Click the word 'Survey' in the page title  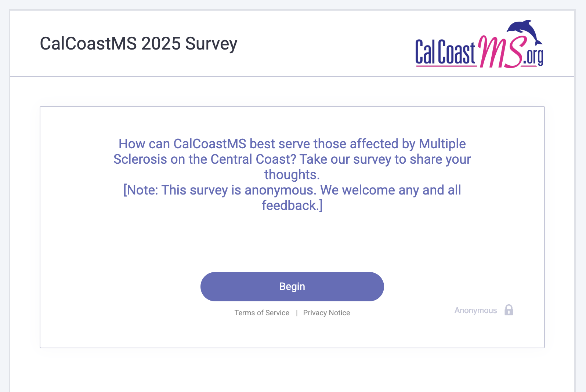coord(211,44)
